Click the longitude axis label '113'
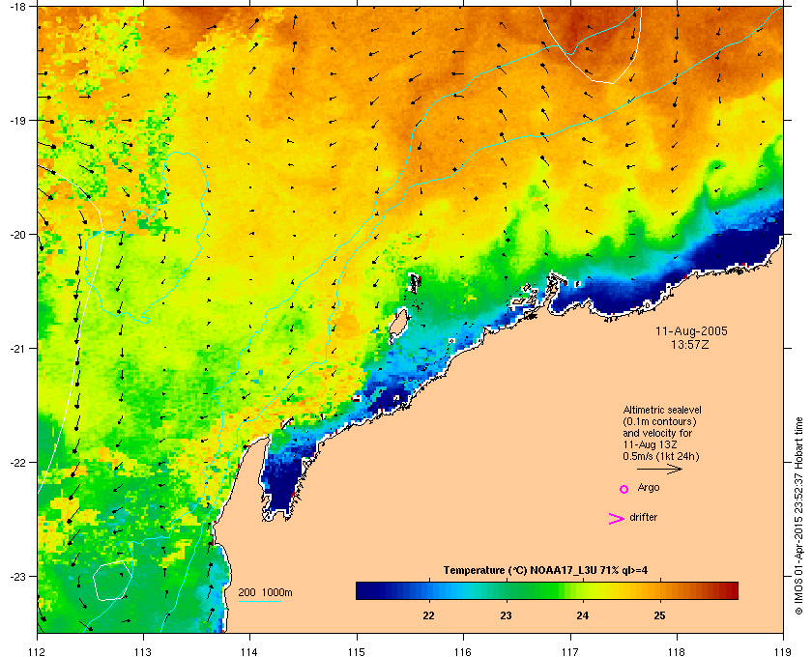The height and width of the screenshot is (657, 812). (143, 651)
